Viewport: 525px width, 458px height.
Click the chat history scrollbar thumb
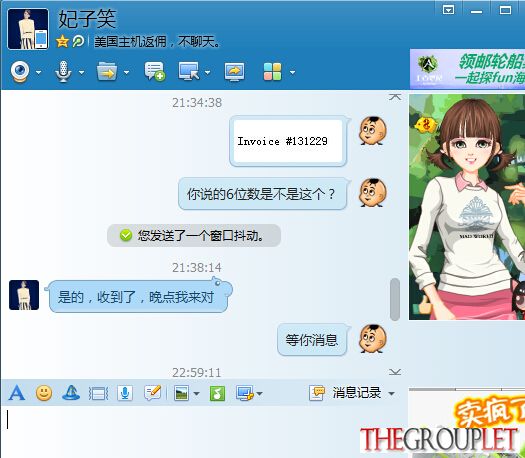tap(395, 299)
